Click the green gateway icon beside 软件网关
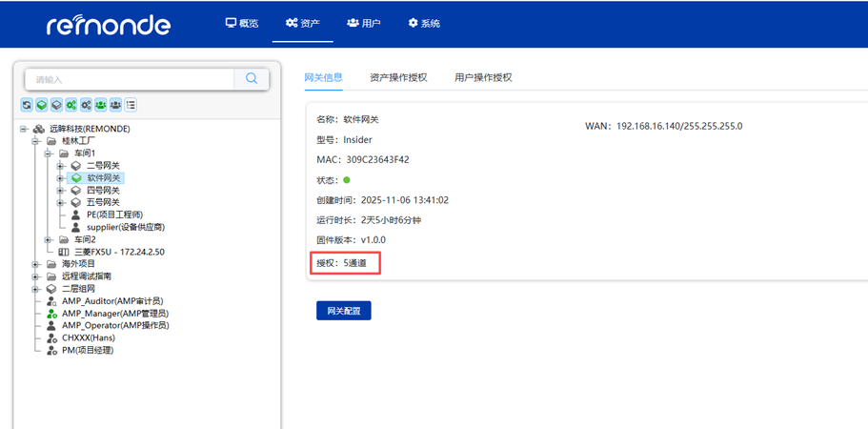This screenshot has height=429, width=868. coord(76,177)
